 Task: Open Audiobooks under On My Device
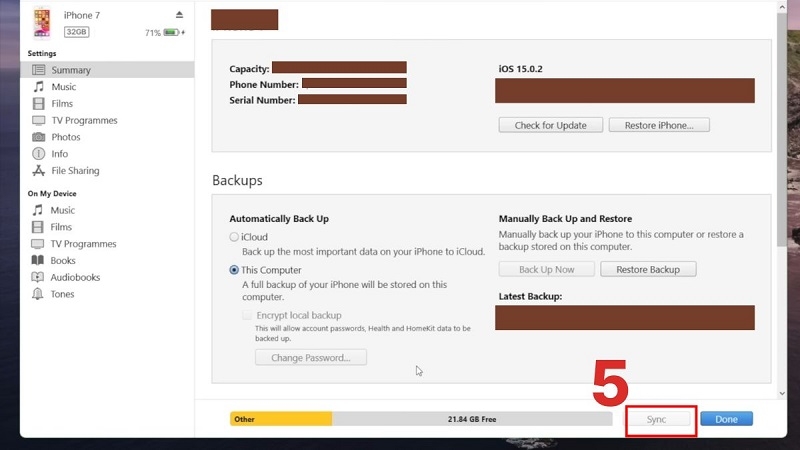click(x=76, y=278)
